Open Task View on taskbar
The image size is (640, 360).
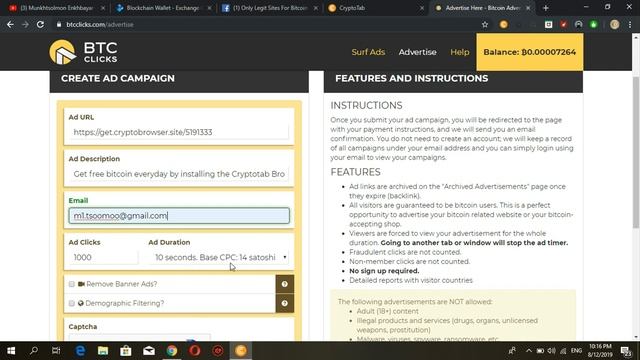[56, 351]
